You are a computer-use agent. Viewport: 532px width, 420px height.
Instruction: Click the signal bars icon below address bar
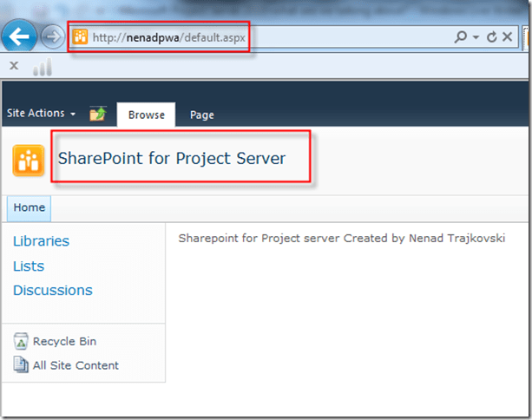click(x=43, y=67)
